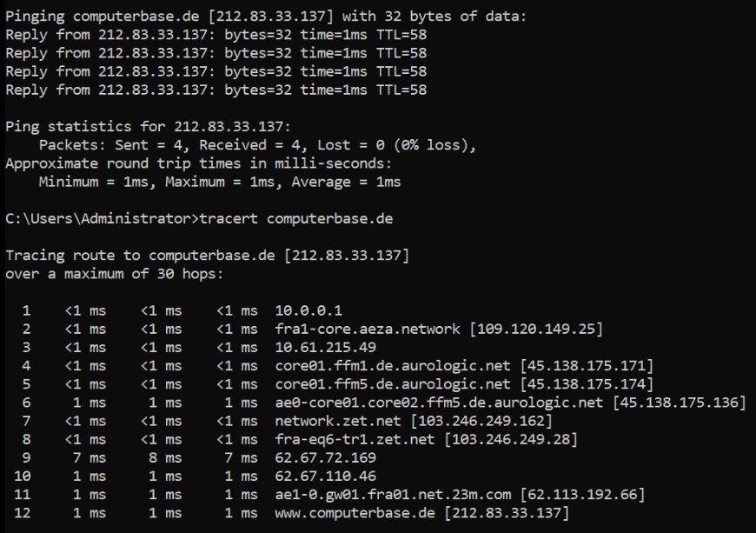This screenshot has width=756, height=533.
Task: Click the Ping statistics for 212.83.33.137 line
Action: click(148, 126)
